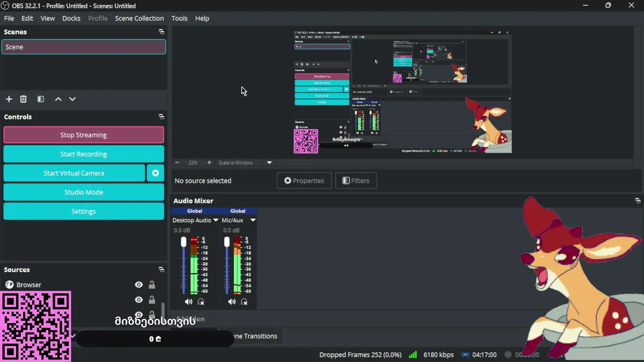Click the Desktop Audio 0.0 dB level
The width and height of the screenshot is (644, 362).
pos(182,230)
